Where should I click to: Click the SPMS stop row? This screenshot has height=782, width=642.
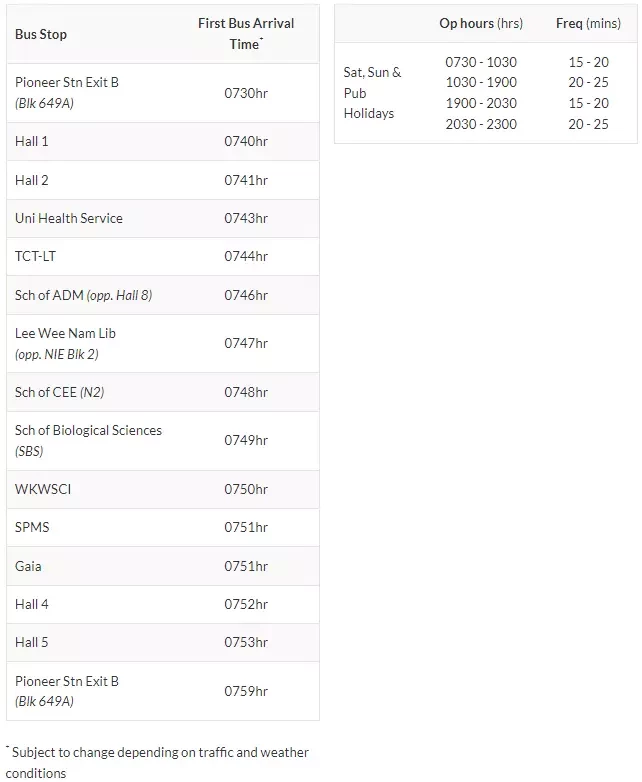163,528
